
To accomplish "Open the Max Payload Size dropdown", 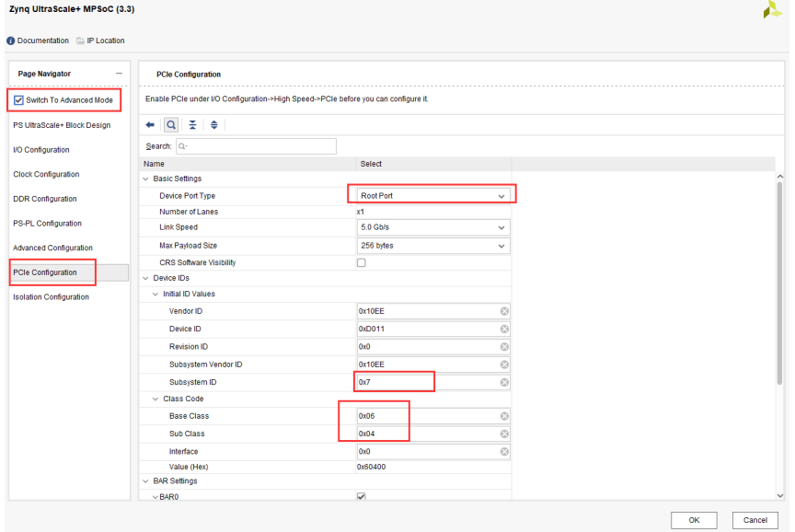I will point(433,246).
